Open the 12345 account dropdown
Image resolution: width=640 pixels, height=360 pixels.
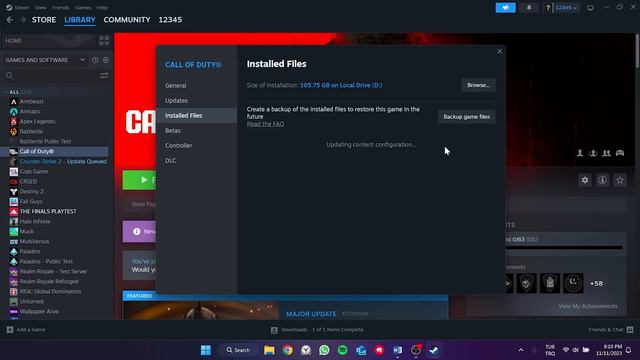coord(566,8)
